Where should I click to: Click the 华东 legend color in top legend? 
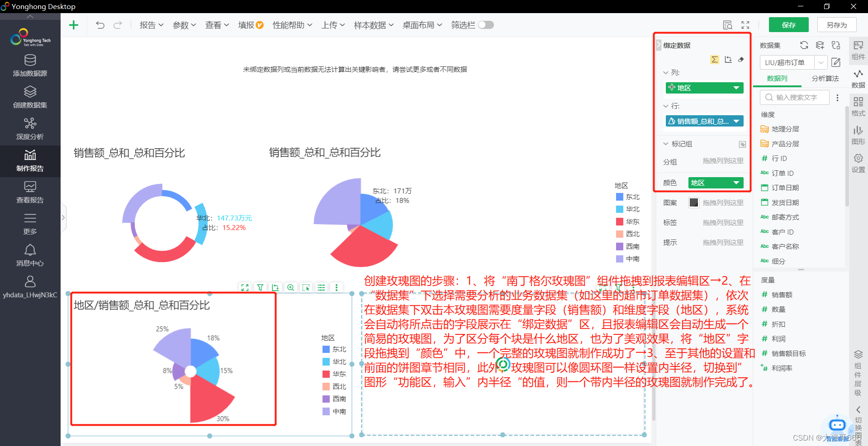[x=620, y=222]
